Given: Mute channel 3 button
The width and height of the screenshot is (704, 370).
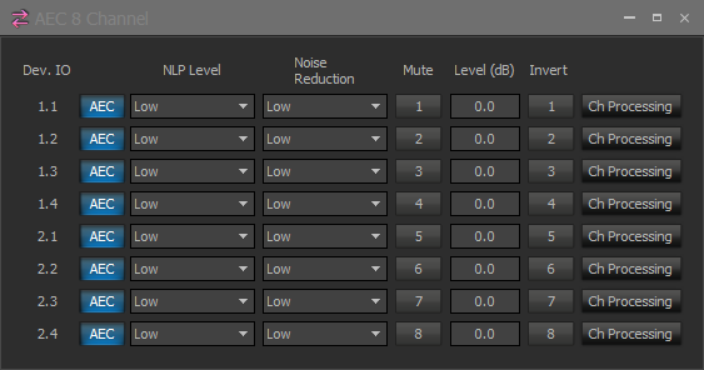Looking at the screenshot, I should click(418, 171).
